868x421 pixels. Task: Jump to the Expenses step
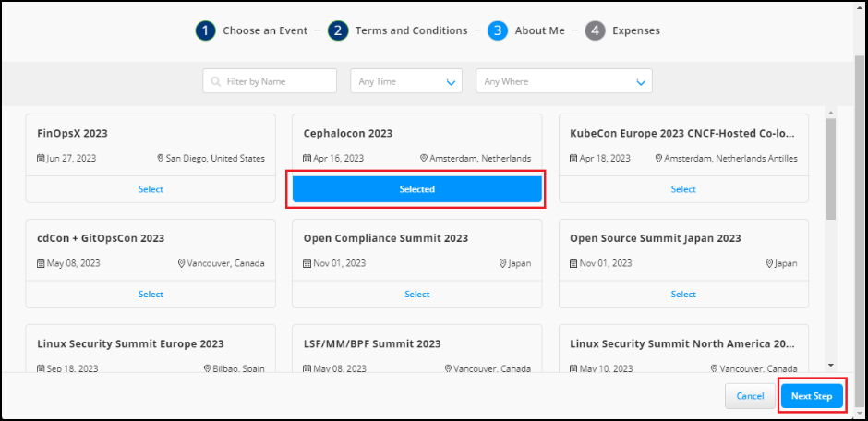(x=595, y=30)
